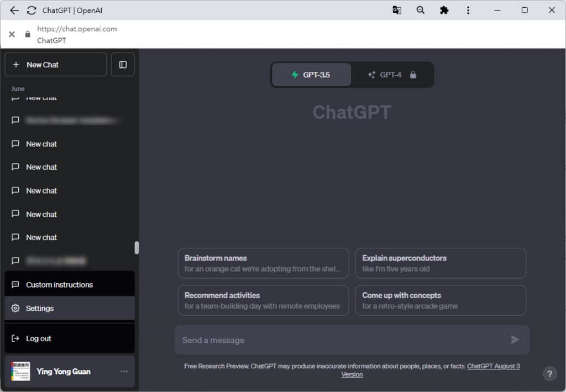
Task: Click the lightning icon on GPT-3.5
Action: [295, 75]
